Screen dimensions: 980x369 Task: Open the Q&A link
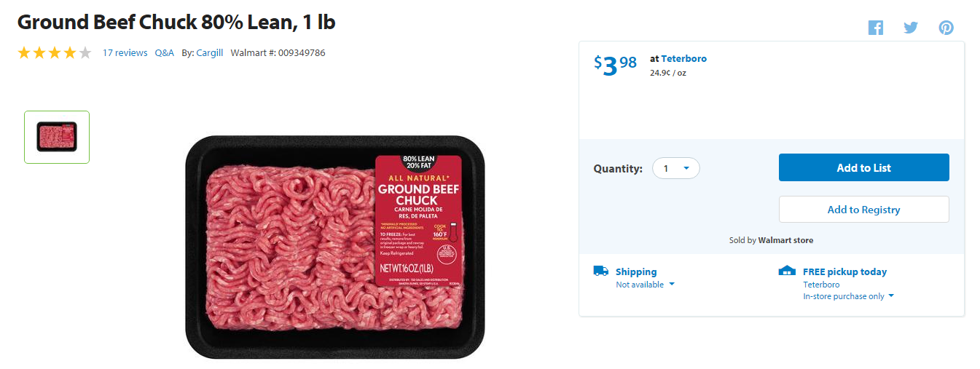(165, 52)
